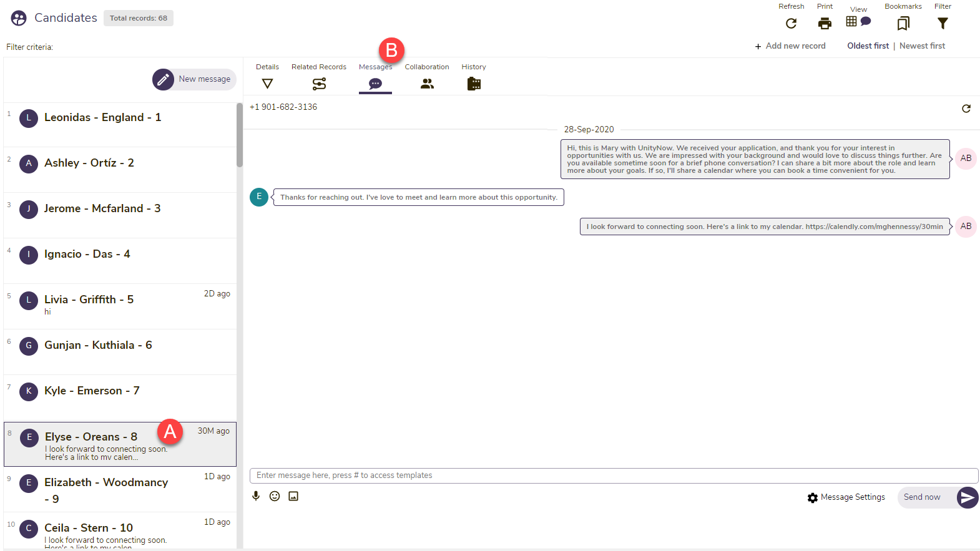Sort messages Newest first

(922, 46)
